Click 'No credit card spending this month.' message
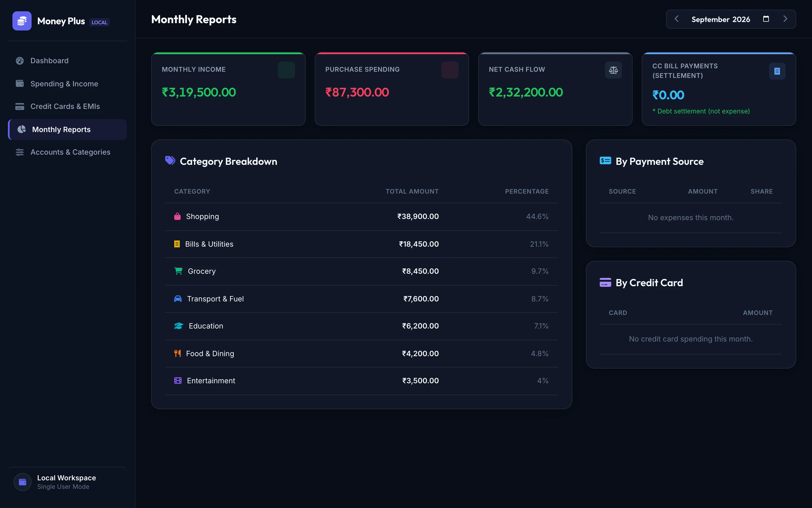Image resolution: width=812 pixels, height=508 pixels. (690, 339)
